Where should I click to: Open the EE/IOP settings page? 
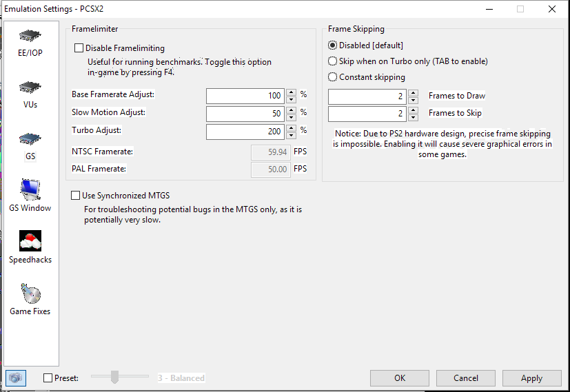click(x=30, y=43)
